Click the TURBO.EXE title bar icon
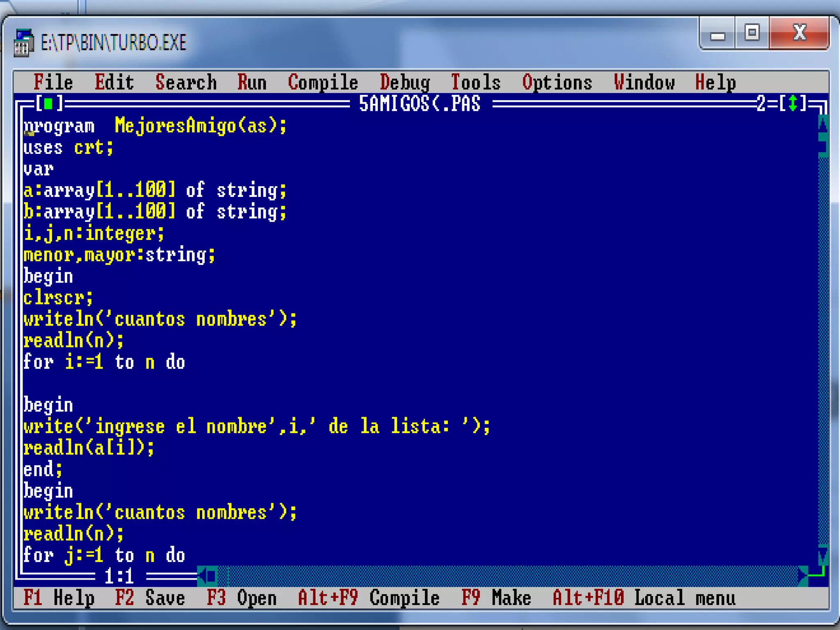This screenshot has width=840, height=630. (x=23, y=43)
